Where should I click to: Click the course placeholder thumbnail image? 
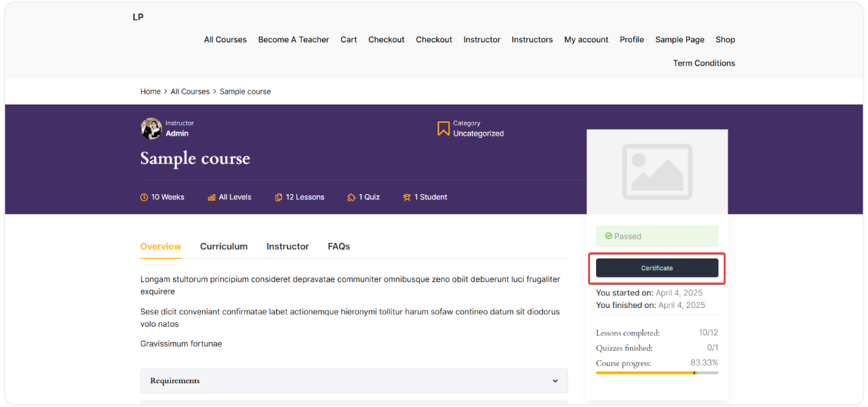pyautogui.click(x=656, y=171)
